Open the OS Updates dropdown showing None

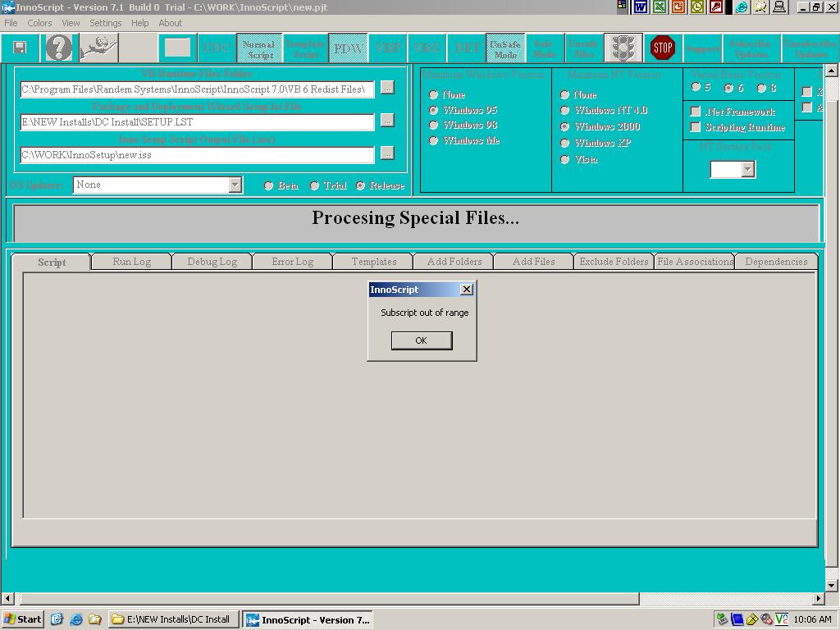click(235, 185)
